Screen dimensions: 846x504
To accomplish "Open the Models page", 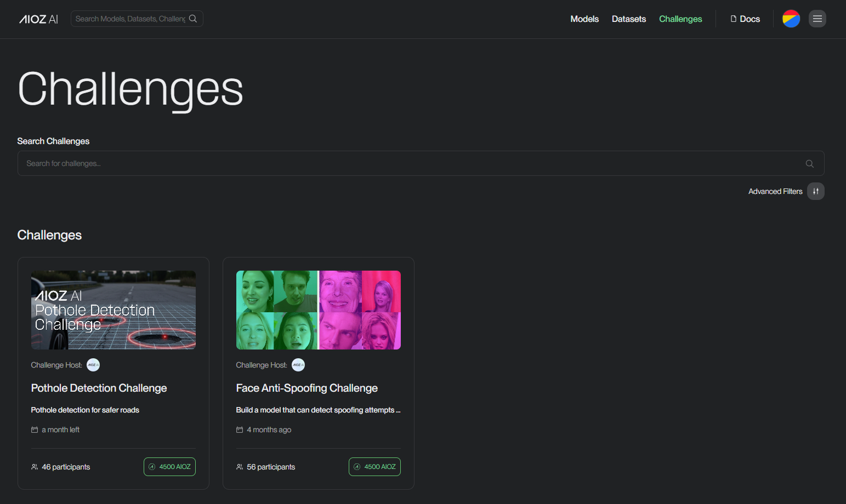I will tap(584, 19).
